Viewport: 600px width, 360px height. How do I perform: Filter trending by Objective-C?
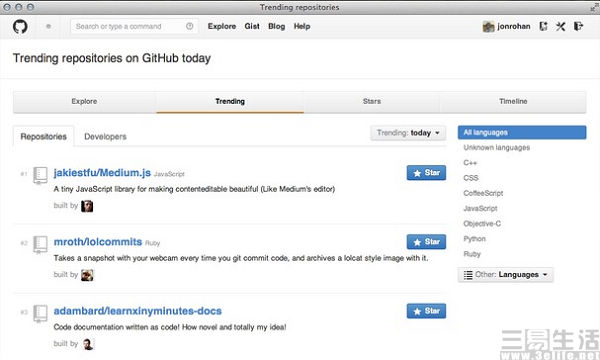tap(482, 223)
